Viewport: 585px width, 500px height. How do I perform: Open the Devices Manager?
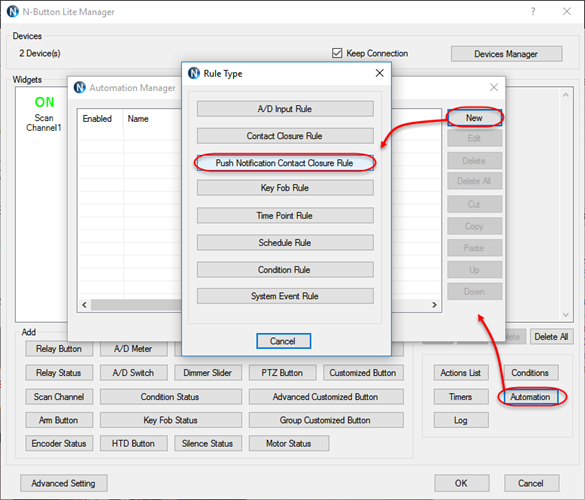pyautogui.click(x=506, y=54)
